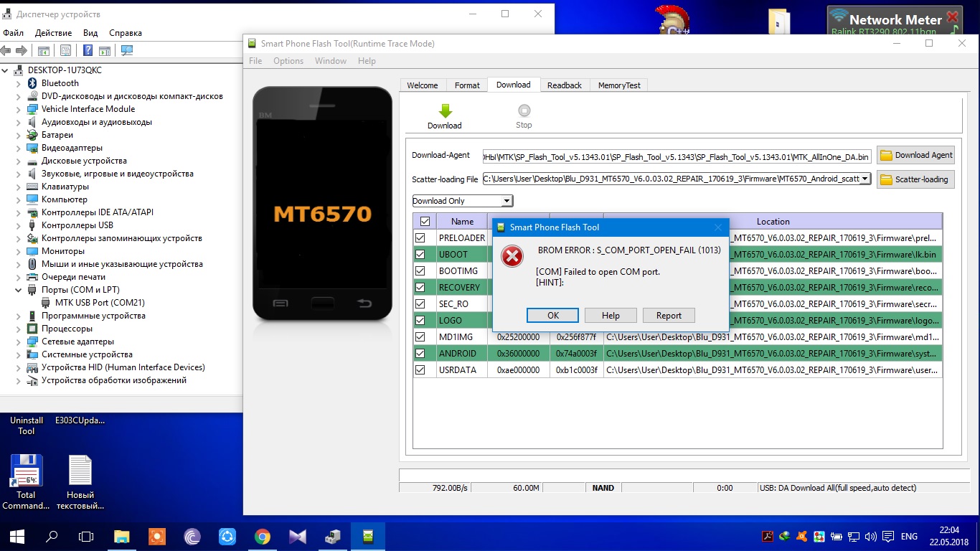Viewport: 980px width, 551px height.
Task: Toggle the select-all checkbox in table header
Action: [425, 222]
